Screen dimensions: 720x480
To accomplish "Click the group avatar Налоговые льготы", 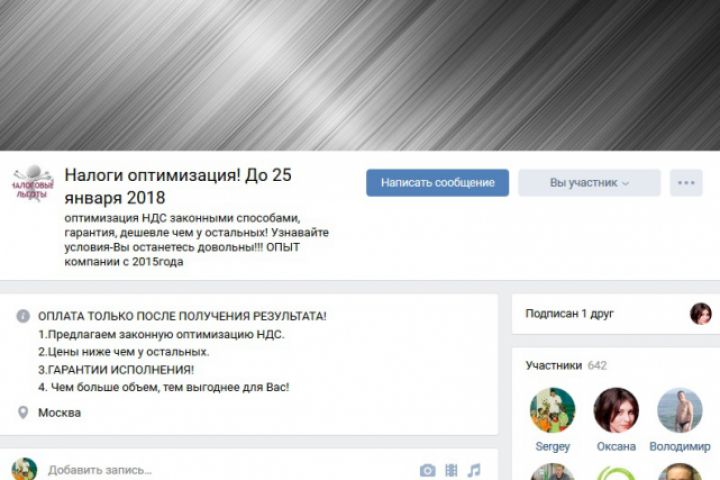I will (33, 184).
